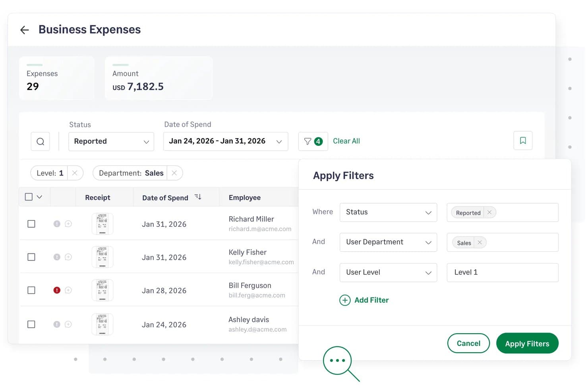Click the alert icon in Kelly Fisher's row
The image size is (588, 392).
(57, 257)
